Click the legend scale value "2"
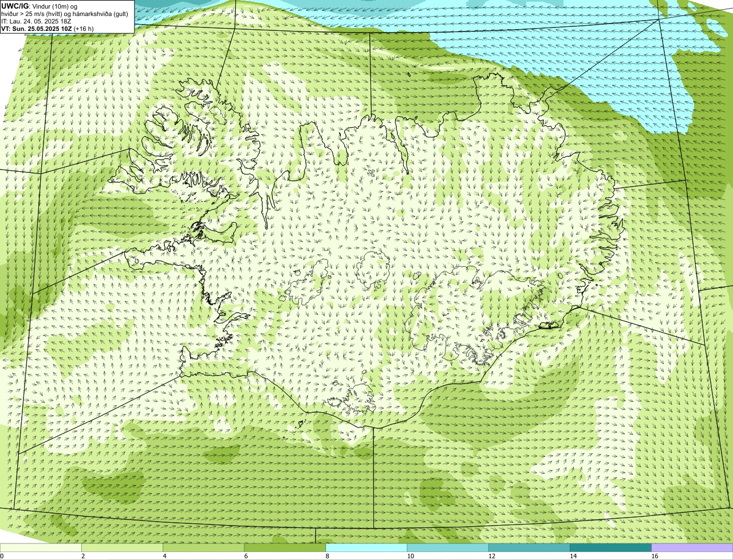Viewport: 733px width, 560px height. [83, 556]
